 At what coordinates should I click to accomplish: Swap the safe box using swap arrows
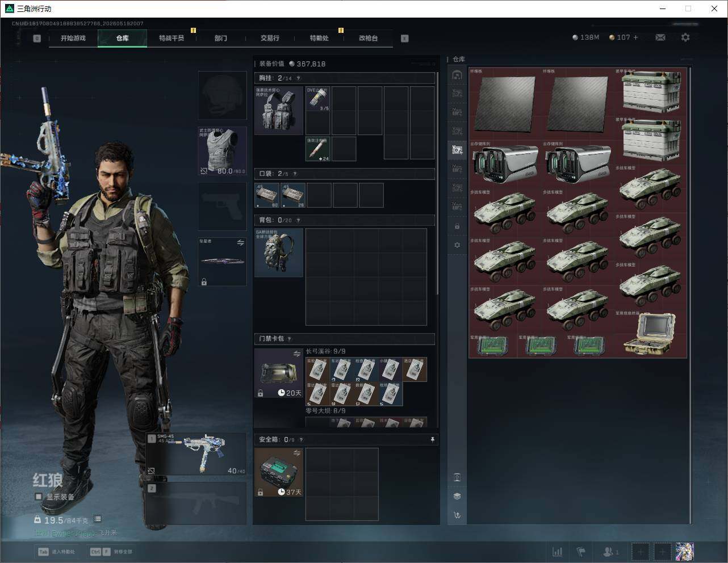click(297, 453)
